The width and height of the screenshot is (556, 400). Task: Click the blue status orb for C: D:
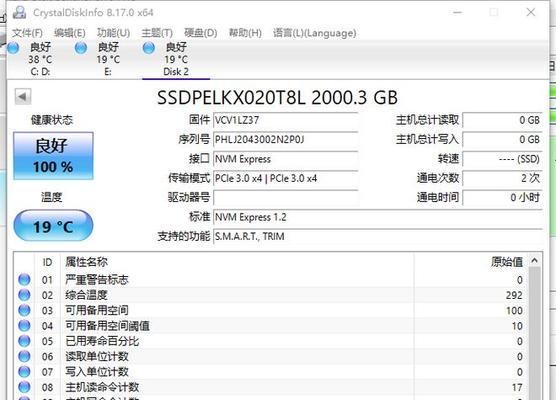point(13,48)
